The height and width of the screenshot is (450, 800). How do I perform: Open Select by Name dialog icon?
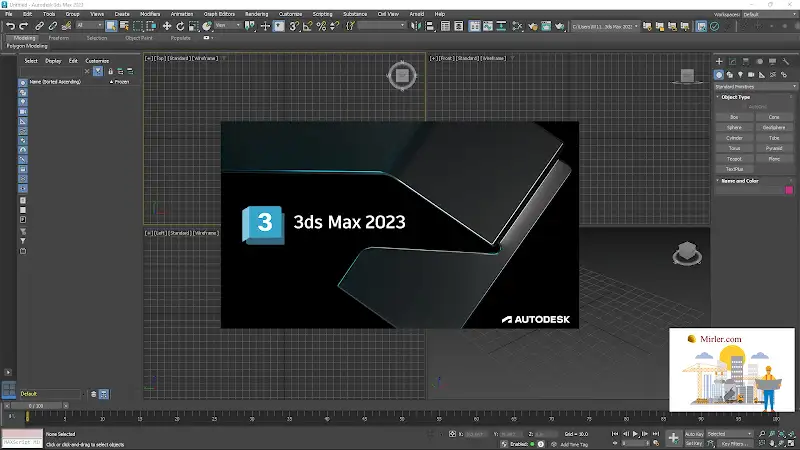point(124,26)
